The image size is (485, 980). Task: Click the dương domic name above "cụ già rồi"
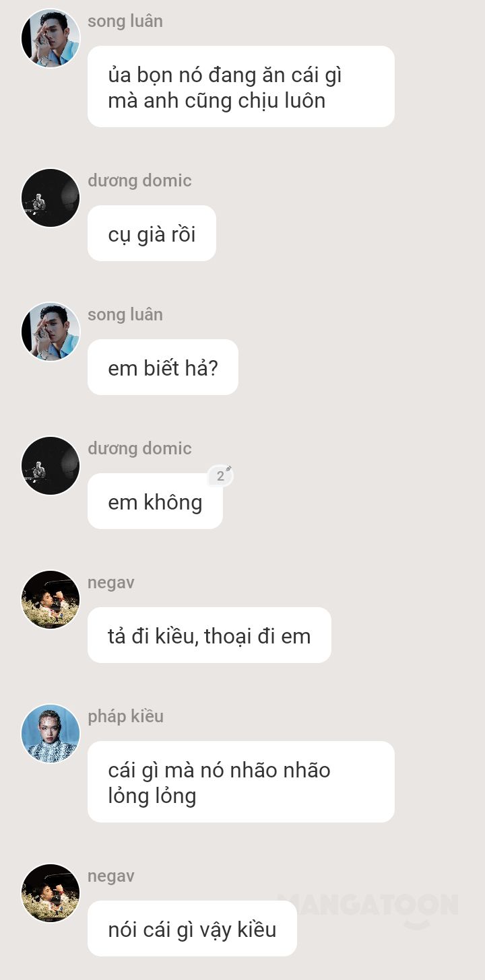pyautogui.click(x=139, y=180)
